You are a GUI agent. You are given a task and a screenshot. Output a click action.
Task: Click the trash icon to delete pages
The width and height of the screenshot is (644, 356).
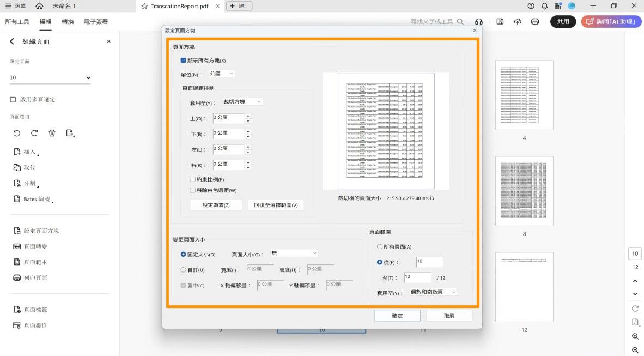(52, 132)
